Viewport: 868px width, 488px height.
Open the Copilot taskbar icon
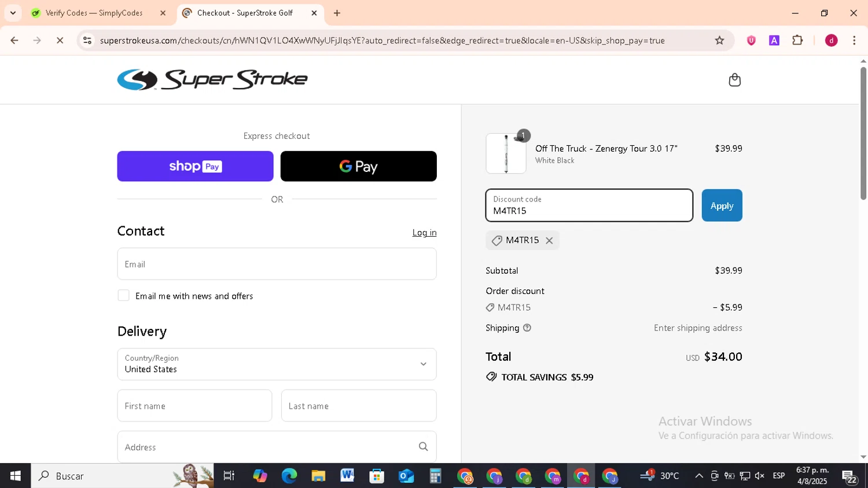(x=260, y=476)
